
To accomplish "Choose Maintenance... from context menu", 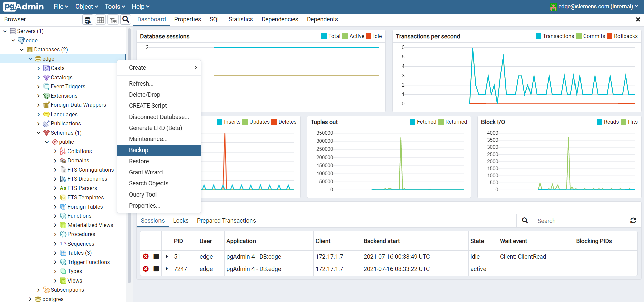I will point(159,139).
